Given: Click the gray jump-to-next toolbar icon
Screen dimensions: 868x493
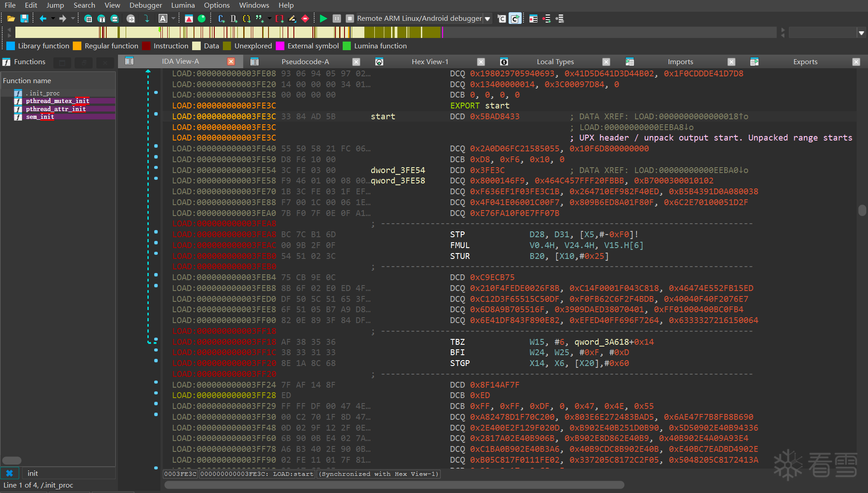Looking at the screenshot, I should (x=131, y=19).
